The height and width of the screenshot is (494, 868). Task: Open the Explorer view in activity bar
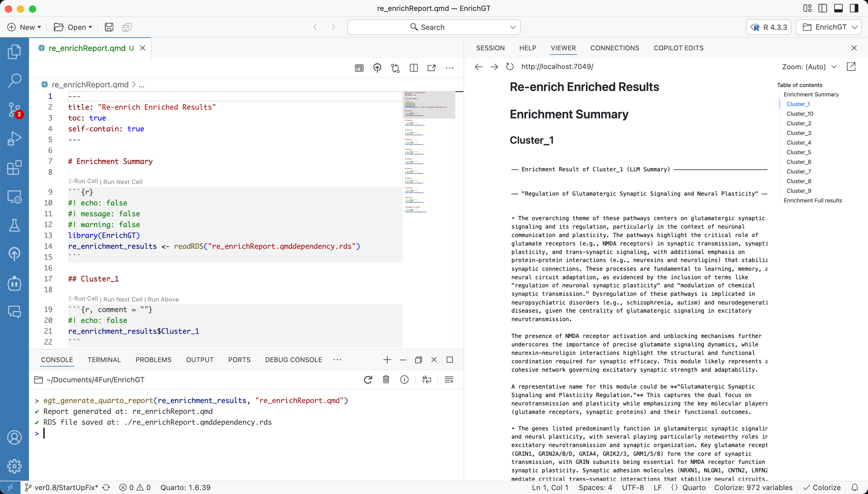[14, 52]
